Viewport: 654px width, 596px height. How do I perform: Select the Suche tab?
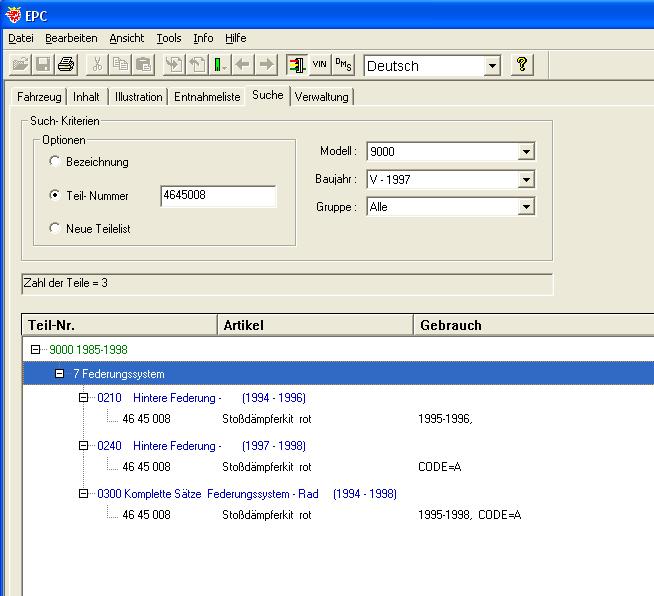pos(268,95)
